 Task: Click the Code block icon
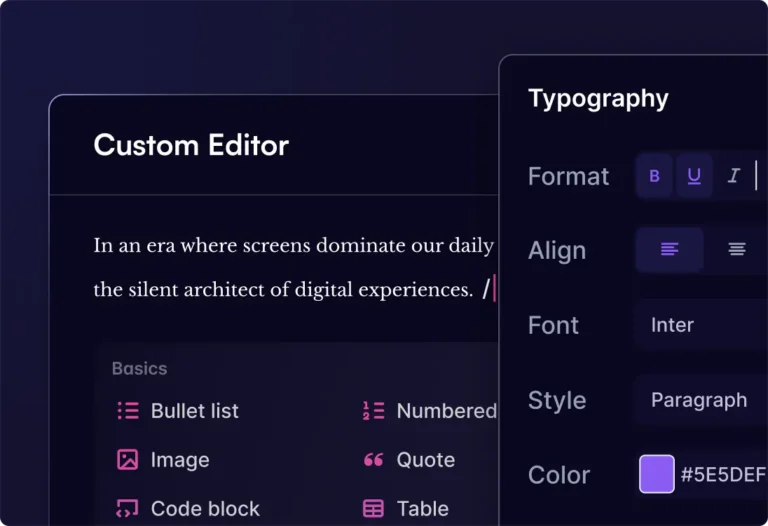127,508
